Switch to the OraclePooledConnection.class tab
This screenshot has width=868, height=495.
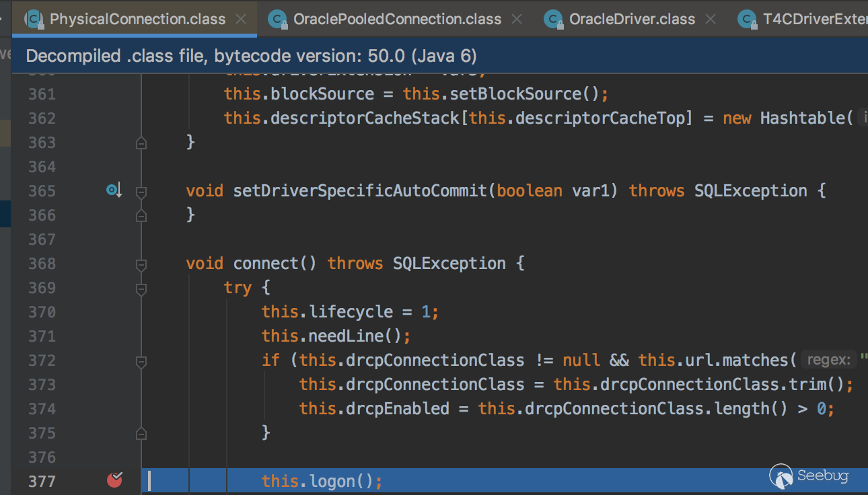pyautogui.click(x=397, y=19)
